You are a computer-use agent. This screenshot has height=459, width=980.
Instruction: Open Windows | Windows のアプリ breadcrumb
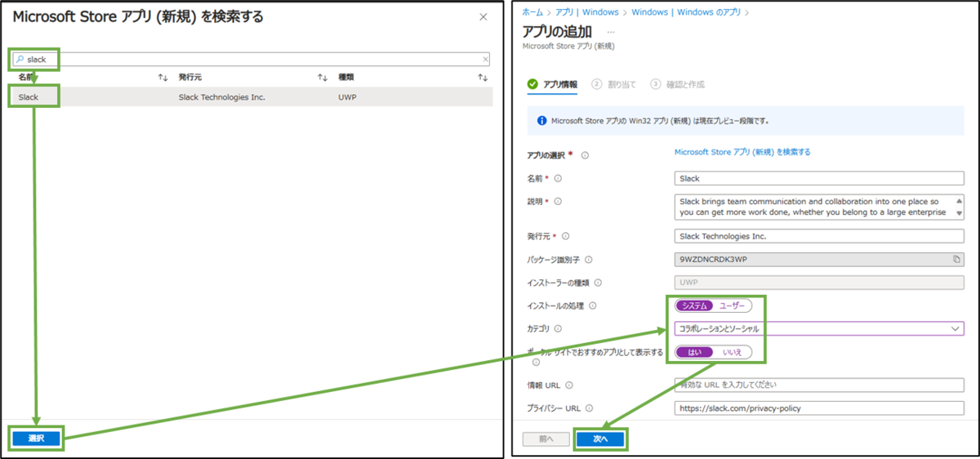tap(687, 12)
